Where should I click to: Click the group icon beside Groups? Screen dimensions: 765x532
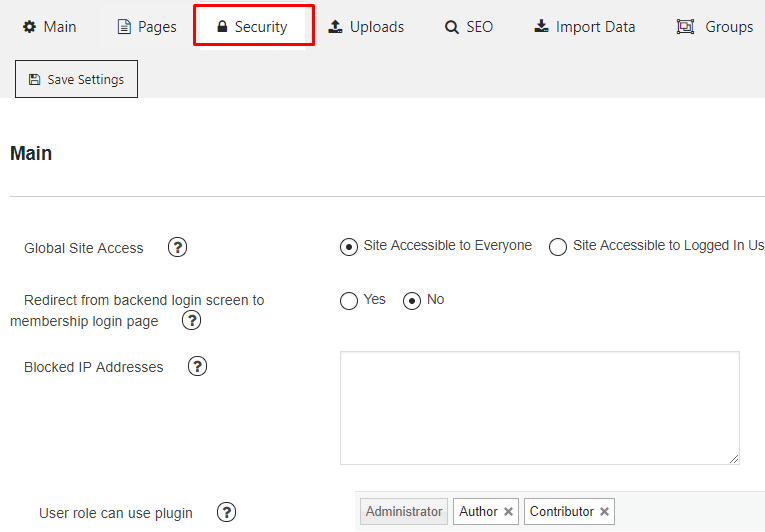pyautogui.click(x=685, y=27)
